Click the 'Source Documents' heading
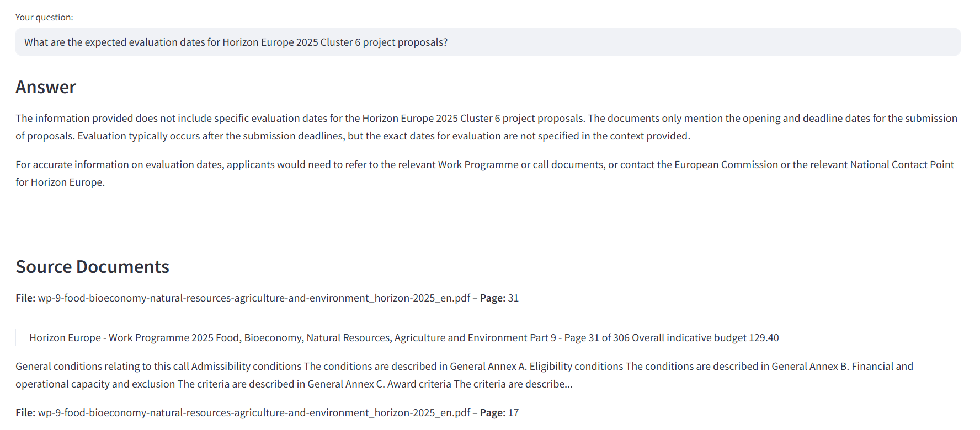 pyautogui.click(x=92, y=267)
